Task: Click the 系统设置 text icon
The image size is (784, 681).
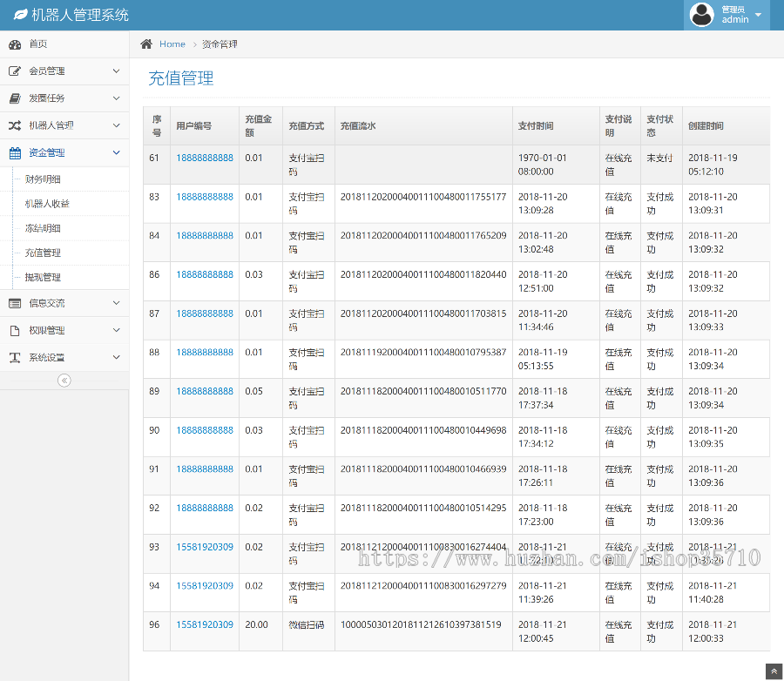Action: tap(15, 358)
